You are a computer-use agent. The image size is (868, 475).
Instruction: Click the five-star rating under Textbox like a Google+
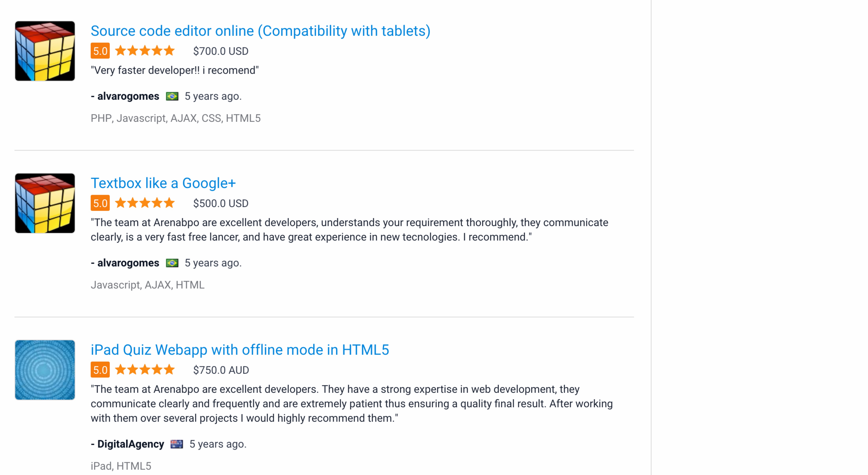click(145, 203)
